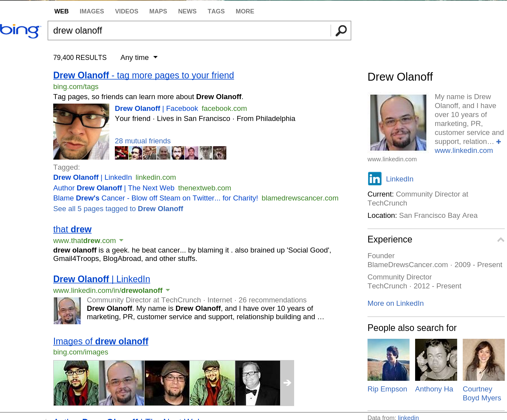Click Anthony Ha photo
This screenshot has width=507, height=420.
point(436,360)
